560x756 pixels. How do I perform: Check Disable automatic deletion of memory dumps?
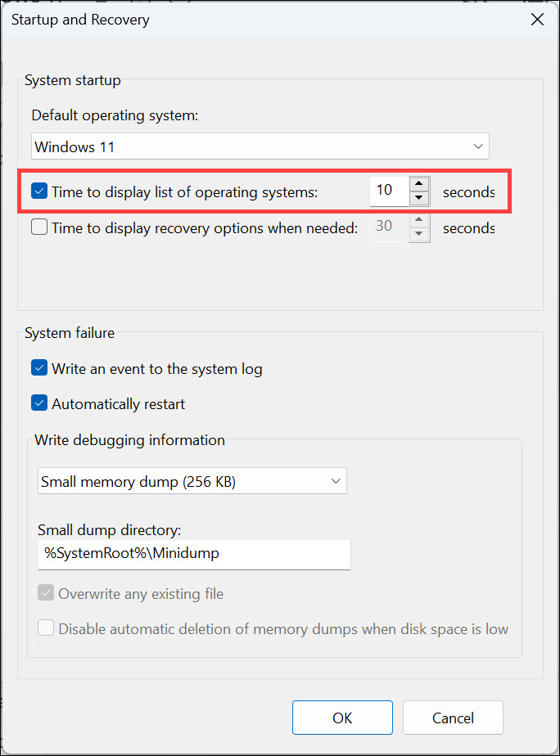[46, 628]
